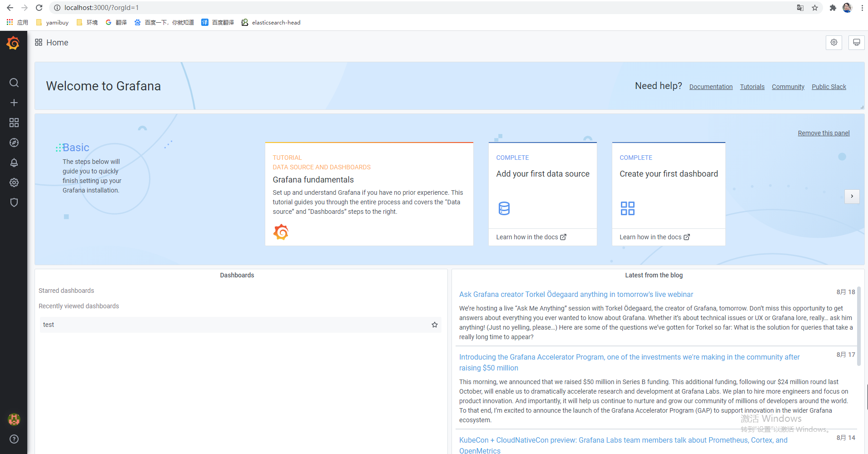Open Ask Grafana creator Torkel blog post
Image resolution: width=868 pixels, height=454 pixels.
coord(576,294)
